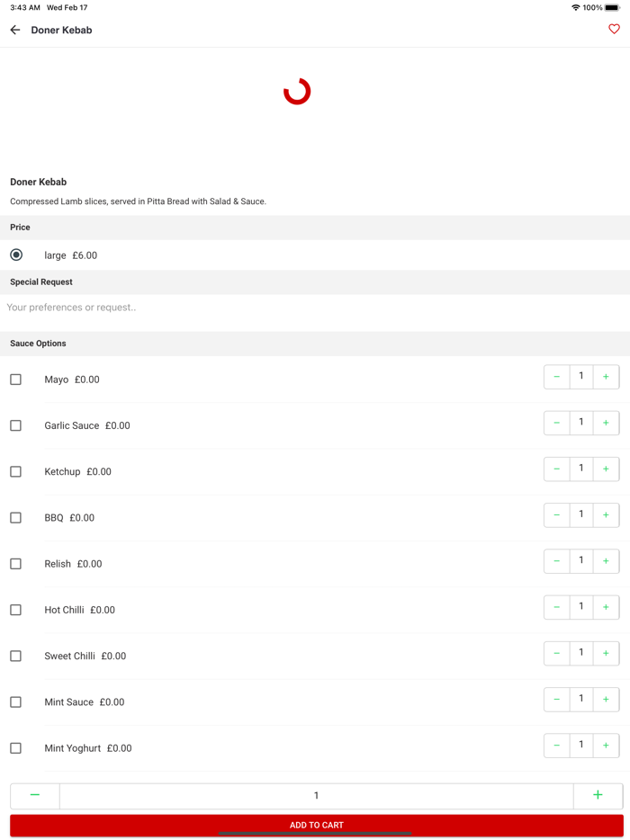The height and width of the screenshot is (840, 630).
Task: Increase Mayo quantity with plus icon
Action: point(606,377)
